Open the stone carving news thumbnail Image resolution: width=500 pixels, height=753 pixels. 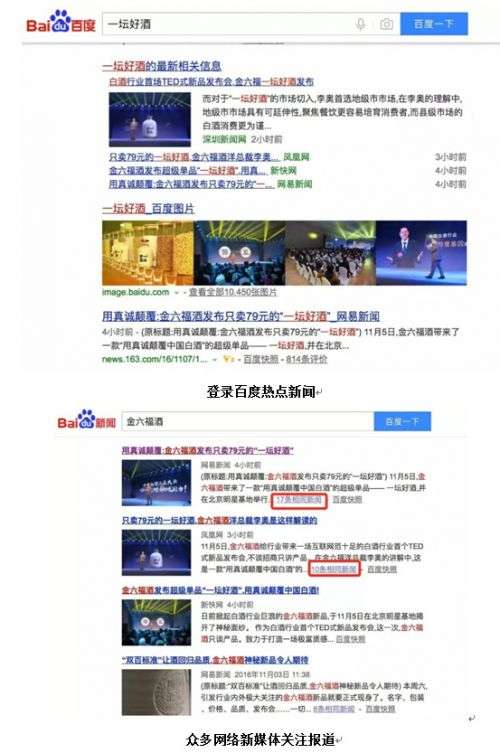(157, 692)
